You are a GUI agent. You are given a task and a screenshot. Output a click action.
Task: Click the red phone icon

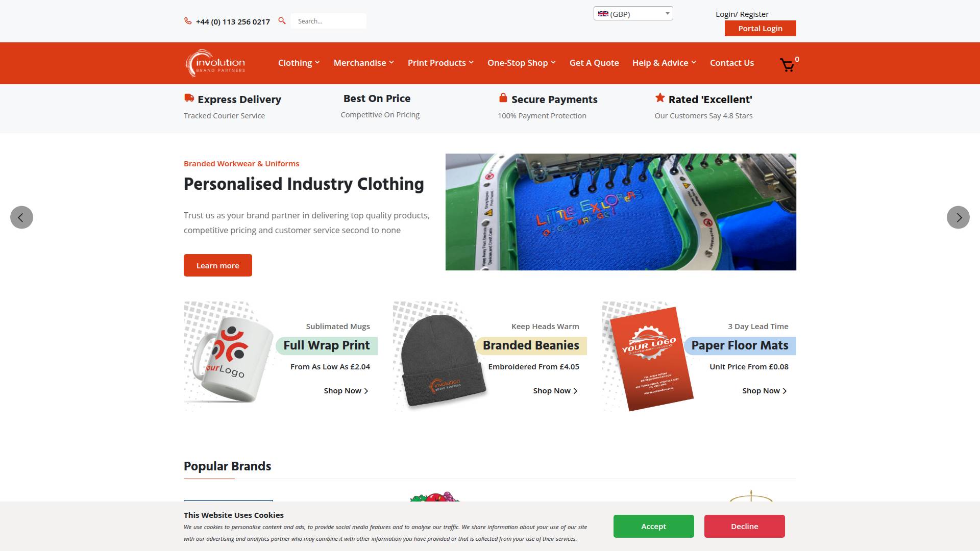coord(188,21)
